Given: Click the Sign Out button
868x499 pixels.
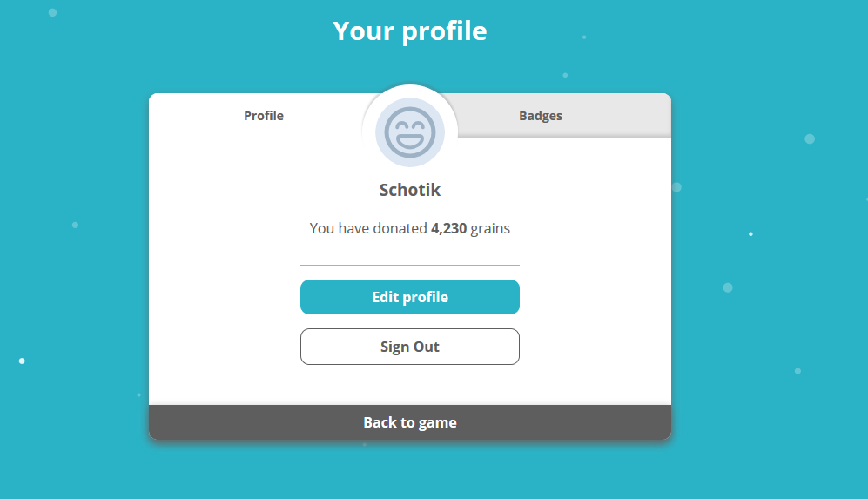Looking at the screenshot, I should (410, 347).
